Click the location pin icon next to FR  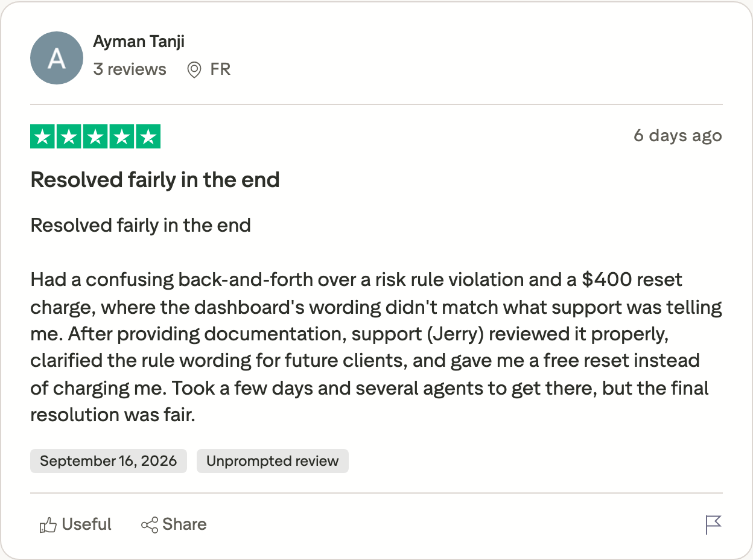point(194,70)
